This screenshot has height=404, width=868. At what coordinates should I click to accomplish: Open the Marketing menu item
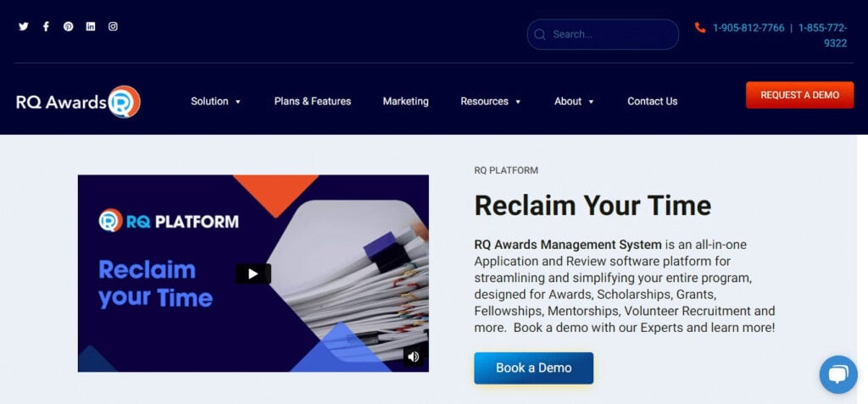406,102
